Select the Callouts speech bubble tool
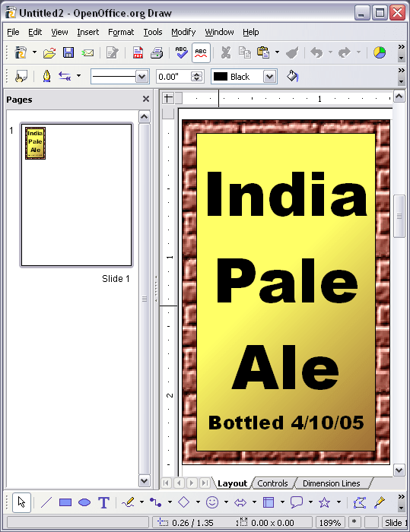410x532 pixels. (297, 502)
